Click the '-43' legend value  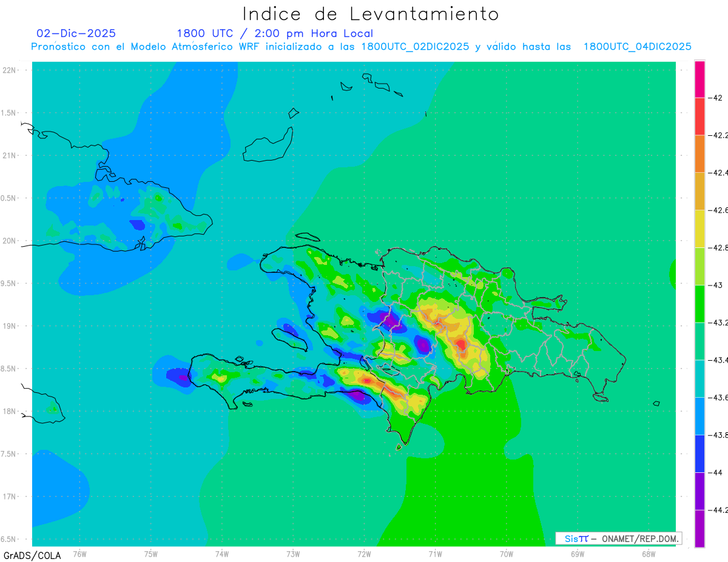pos(715,285)
